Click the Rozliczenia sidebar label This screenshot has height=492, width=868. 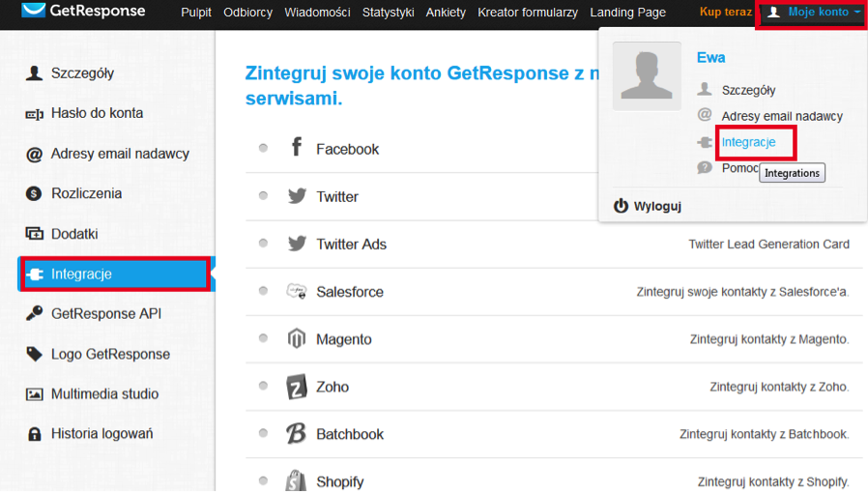point(86,193)
